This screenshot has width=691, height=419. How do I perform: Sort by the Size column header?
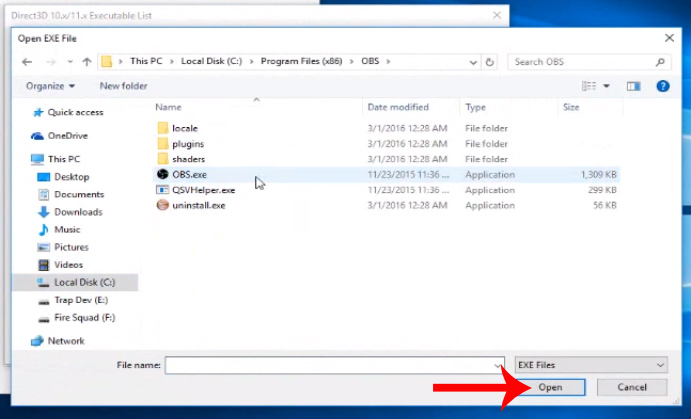click(571, 107)
